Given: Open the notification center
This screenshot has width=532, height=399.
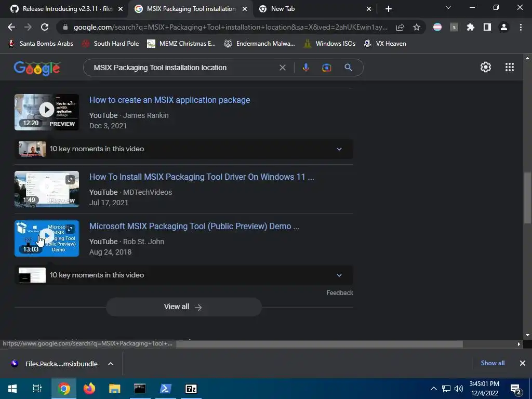Looking at the screenshot, I should coord(515,389).
